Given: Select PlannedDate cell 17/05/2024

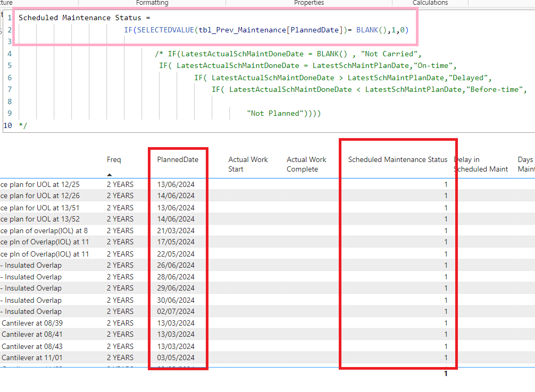Looking at the screenshot, I should tap(175, 242).
